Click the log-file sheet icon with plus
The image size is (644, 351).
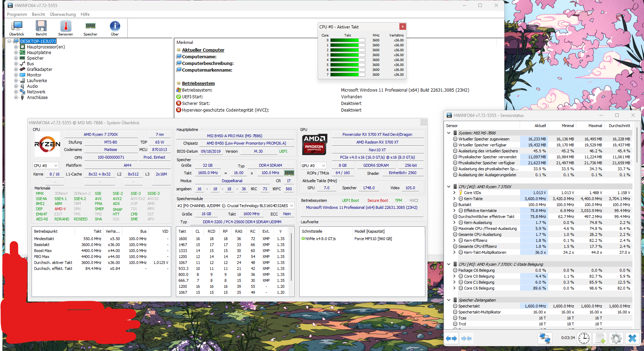(x=600, y=338)
